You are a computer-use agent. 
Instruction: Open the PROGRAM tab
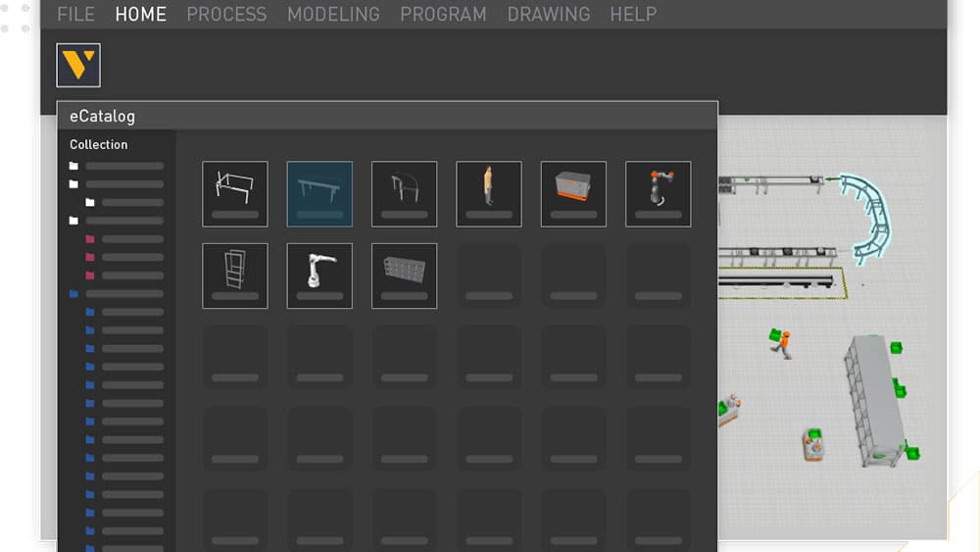point(443,14)
